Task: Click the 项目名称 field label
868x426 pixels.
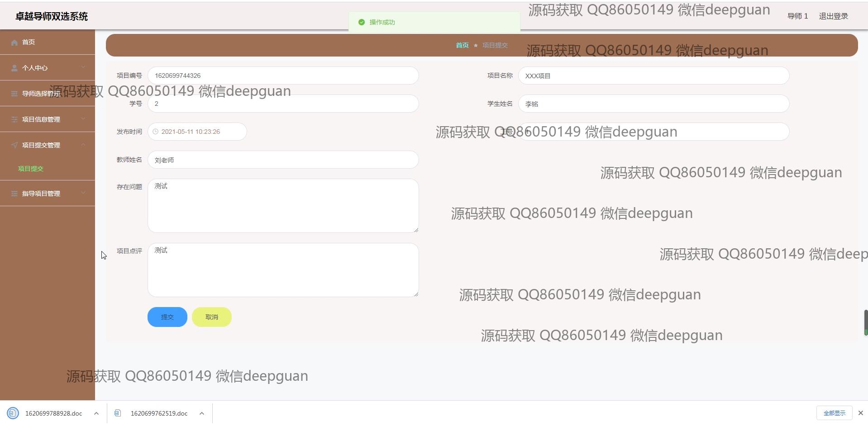Action: coord(500,76)
